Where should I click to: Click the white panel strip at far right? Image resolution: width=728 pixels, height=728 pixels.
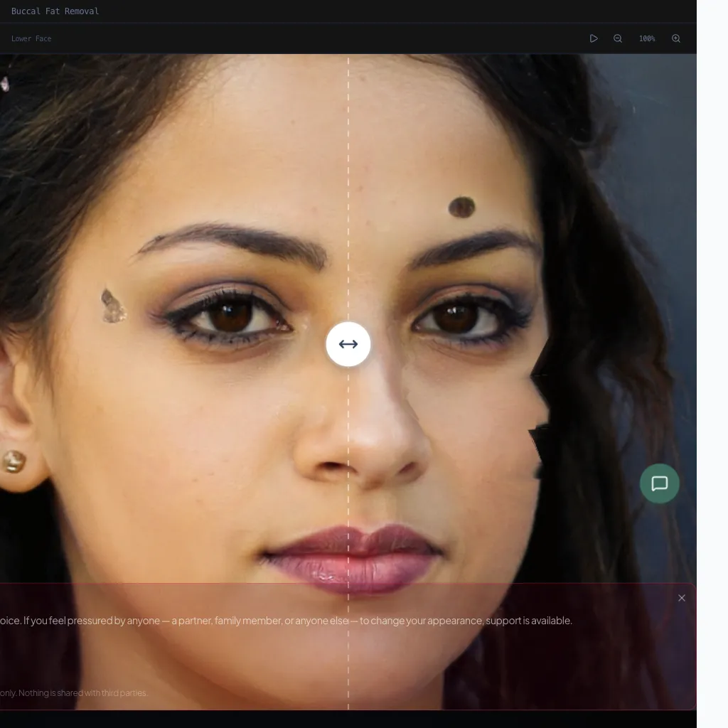[712, 355]
